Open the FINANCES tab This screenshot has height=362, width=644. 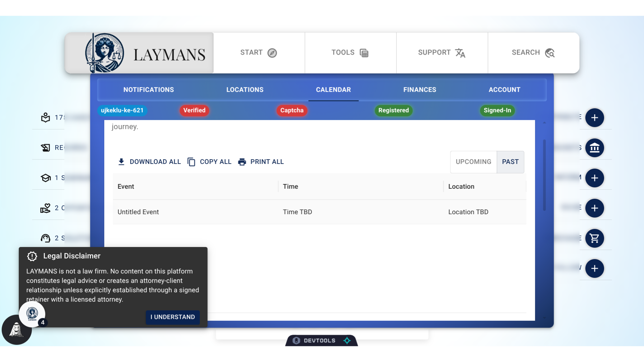point(420,89)
